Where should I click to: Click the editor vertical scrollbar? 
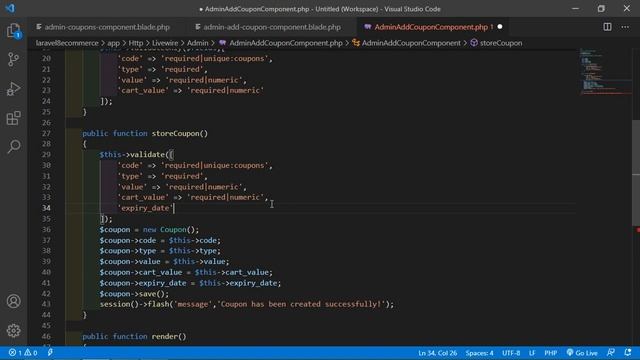tap(636, 173)
